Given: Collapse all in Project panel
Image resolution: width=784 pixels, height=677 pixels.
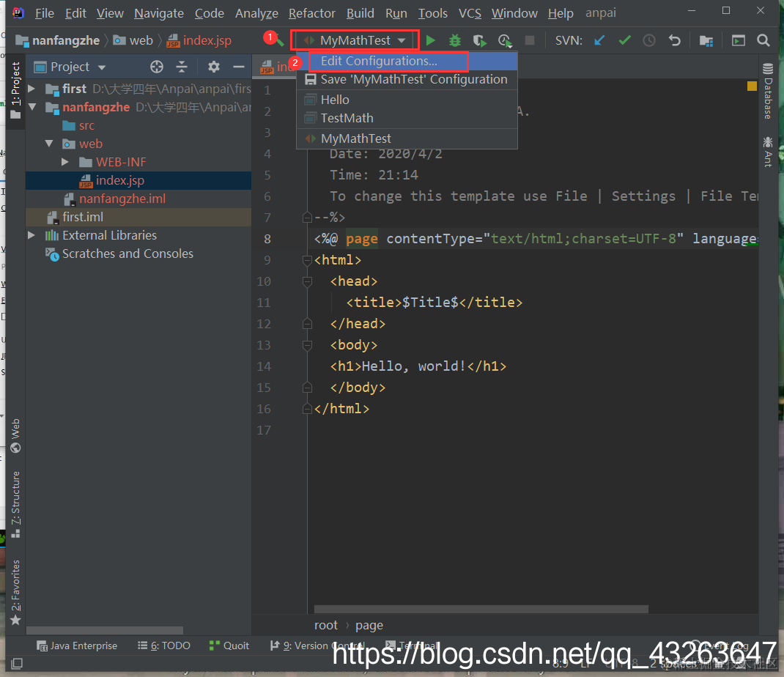Looking at the screenshot, I should click(x=182, y=67).
